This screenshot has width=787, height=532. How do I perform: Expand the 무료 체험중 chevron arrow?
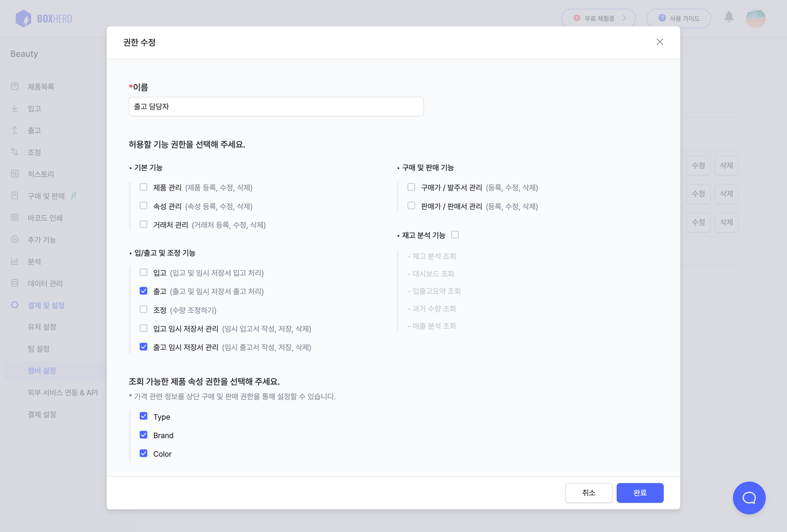coord(624,18)
